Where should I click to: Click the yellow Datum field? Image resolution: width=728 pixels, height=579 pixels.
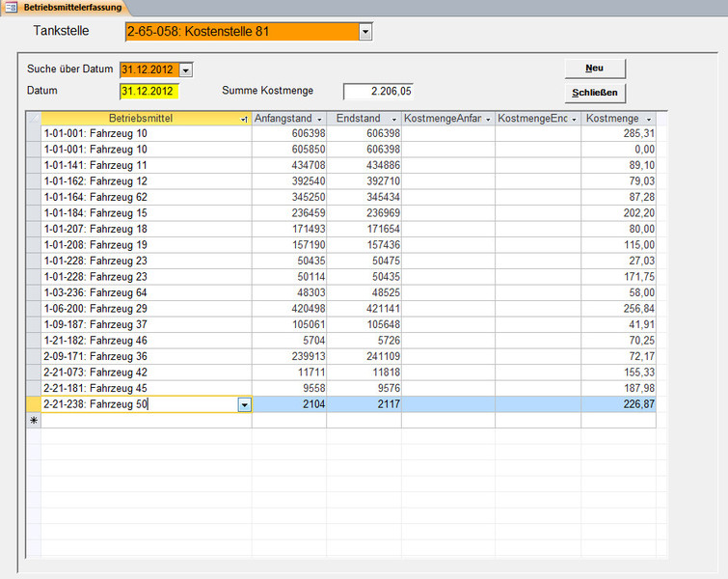coord(149,91)
